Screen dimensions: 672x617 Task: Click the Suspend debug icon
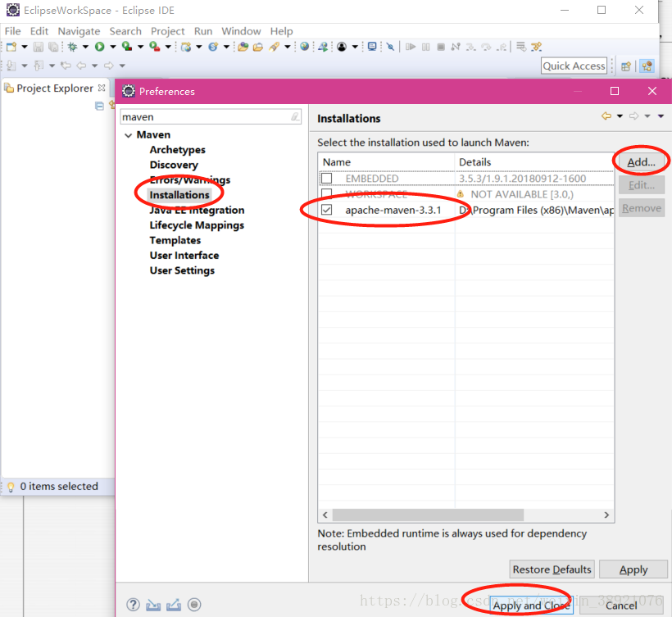pos(425,47)
